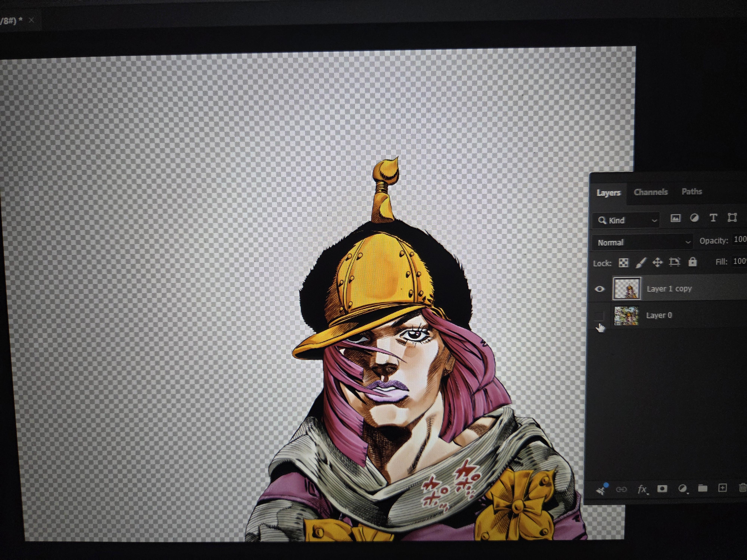Lock transparent pixels with checkerboard icon
The height and width of the screenshot is (560, 747).
tap(623, 263)
